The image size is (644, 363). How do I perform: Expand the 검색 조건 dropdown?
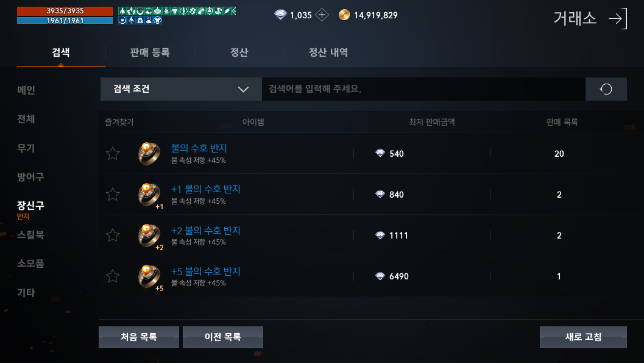tap(181, 89)
